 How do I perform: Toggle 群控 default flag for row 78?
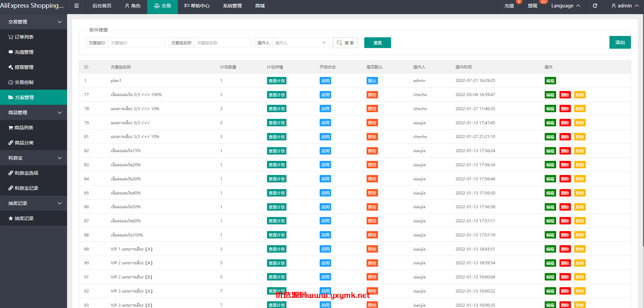pos(372,109)
